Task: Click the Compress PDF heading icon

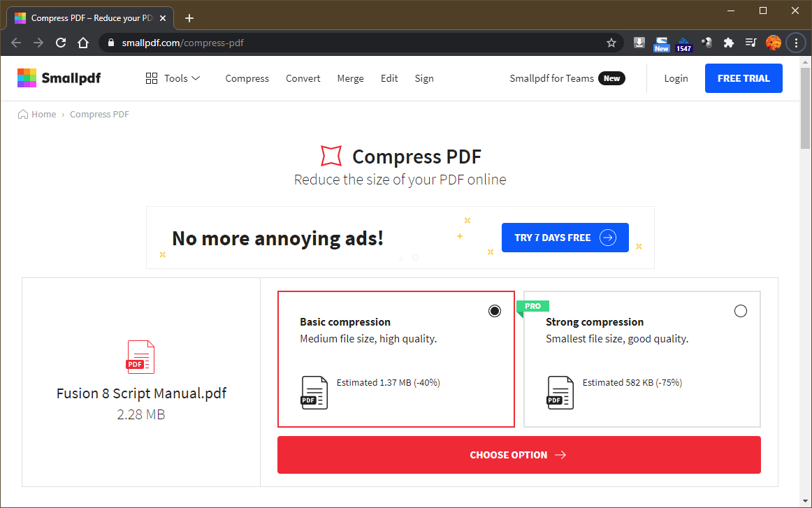Action: coord(331,156)
